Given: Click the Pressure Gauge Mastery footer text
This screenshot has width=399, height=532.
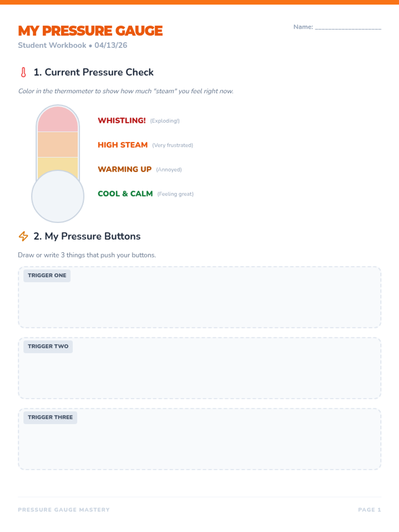Looking at the screenshot, I should coord(64,510).
